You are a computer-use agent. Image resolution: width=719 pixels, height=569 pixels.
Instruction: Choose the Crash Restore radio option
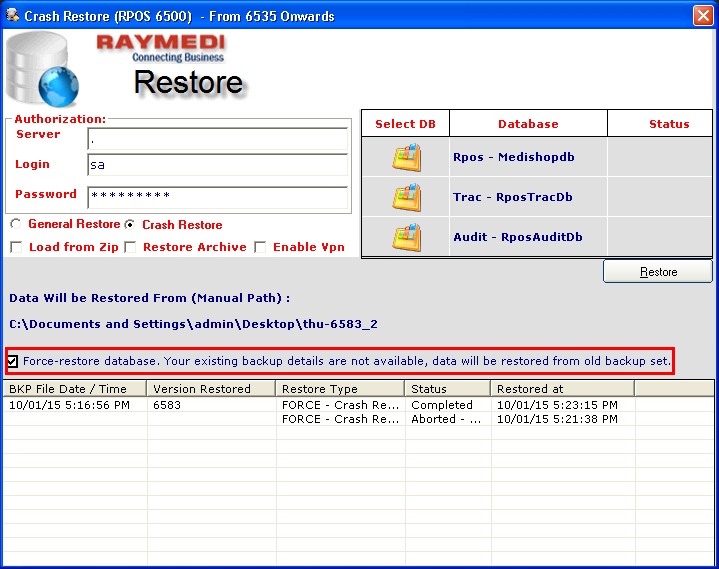[x=130, y=225]
